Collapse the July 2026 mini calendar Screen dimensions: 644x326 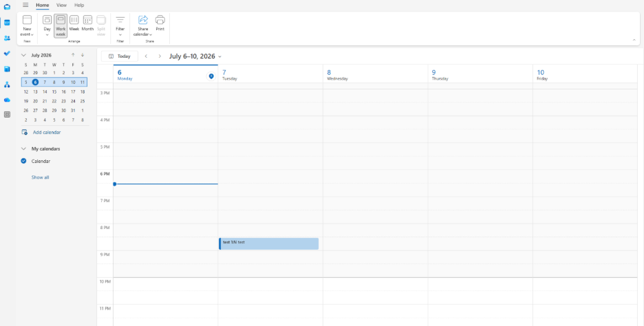pyautogui.click(x=24, y=55)
